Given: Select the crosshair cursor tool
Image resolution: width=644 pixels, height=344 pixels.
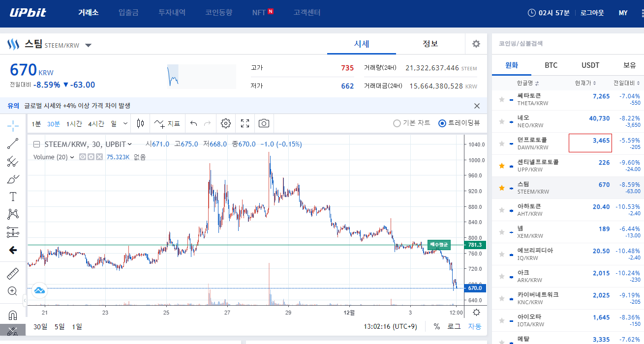Looking at the screenshot, I should tap(13, 126).
